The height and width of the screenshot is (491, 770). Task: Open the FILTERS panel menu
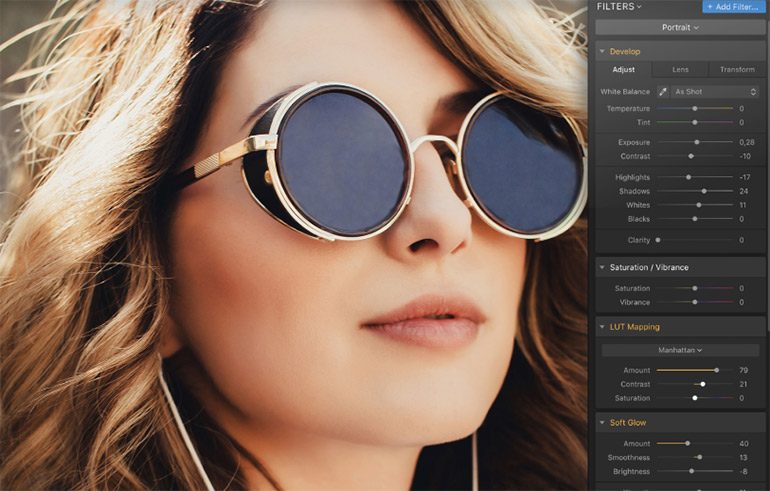(x=619, y=7)
